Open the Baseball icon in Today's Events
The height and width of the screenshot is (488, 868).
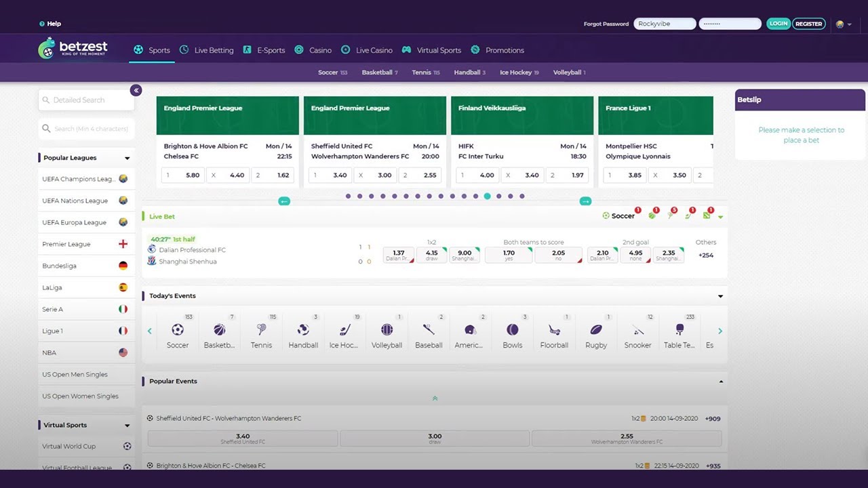coord(429,330)
